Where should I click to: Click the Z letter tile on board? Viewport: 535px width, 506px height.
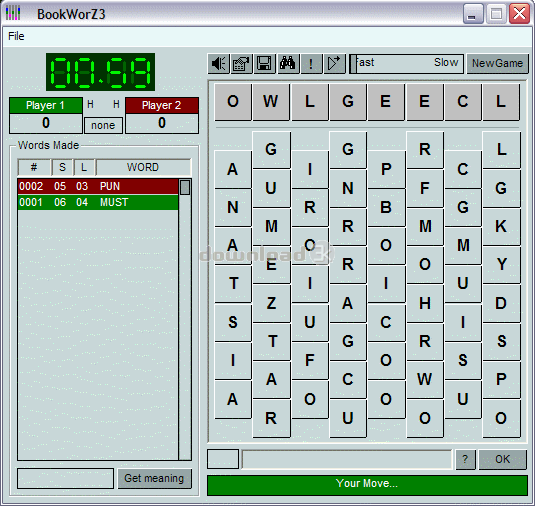click(x=272, y=303)
